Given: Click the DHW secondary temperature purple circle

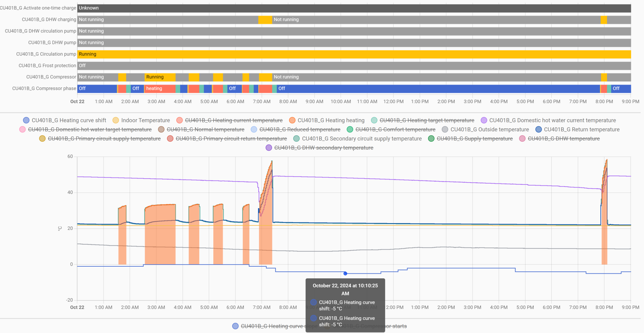Looking at the screenshot, I should pos(269,148).
